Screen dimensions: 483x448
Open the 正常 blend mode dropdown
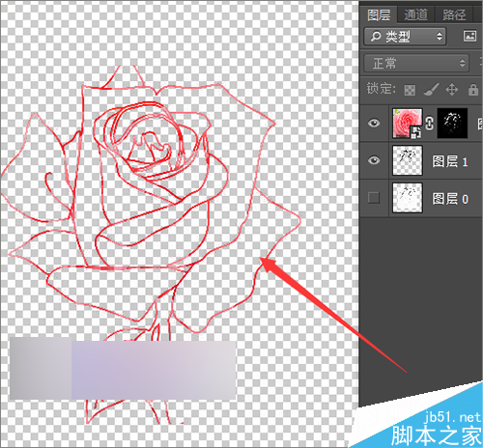416,63
